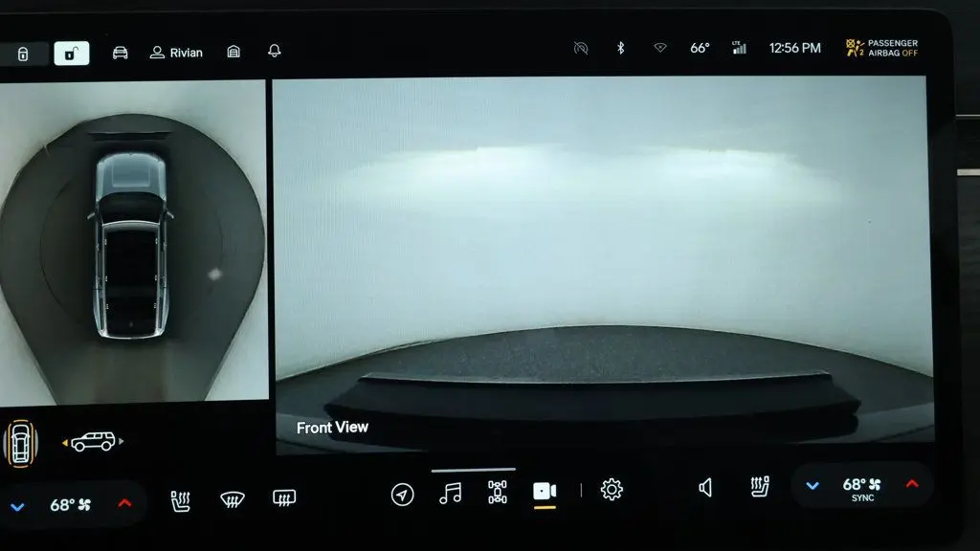Viewport: 980px width, 551px height.
Task: Open the settings gear
Action: coord(612,490)
